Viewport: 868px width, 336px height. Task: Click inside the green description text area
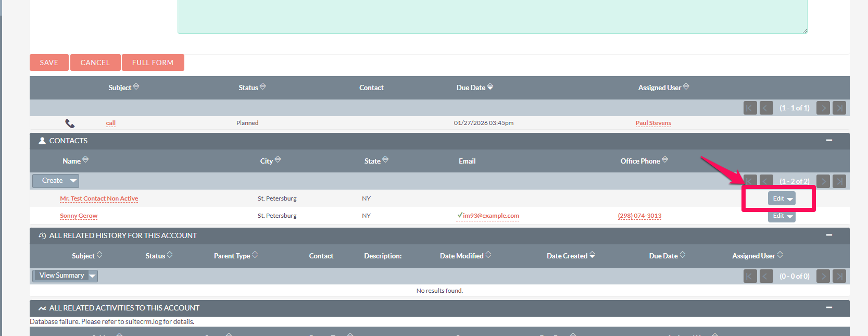click(x=492, y=16)
